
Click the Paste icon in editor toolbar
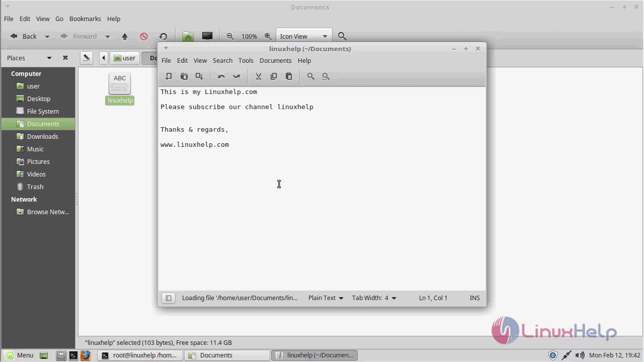point(289,76)
